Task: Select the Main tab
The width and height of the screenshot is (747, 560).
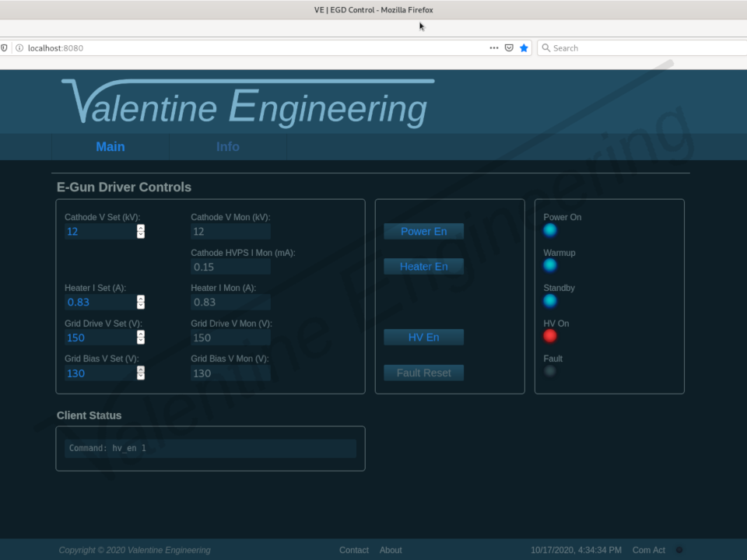Action: click(110, 146)
